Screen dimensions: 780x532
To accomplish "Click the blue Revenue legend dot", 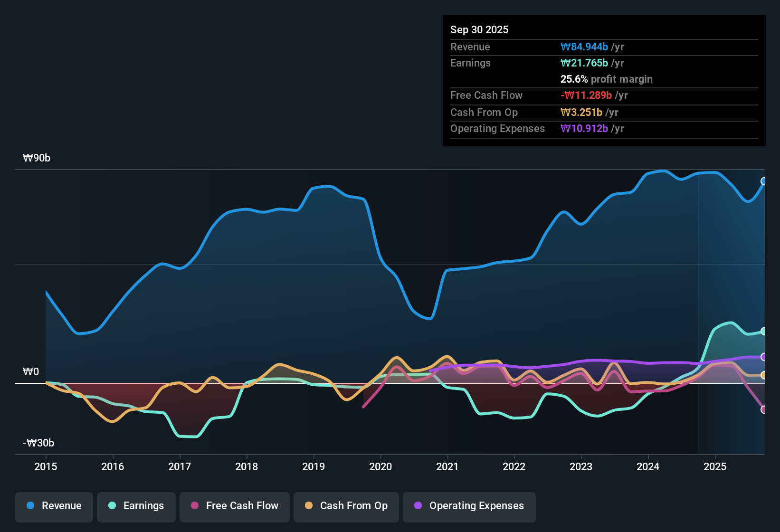I will 29,506.
